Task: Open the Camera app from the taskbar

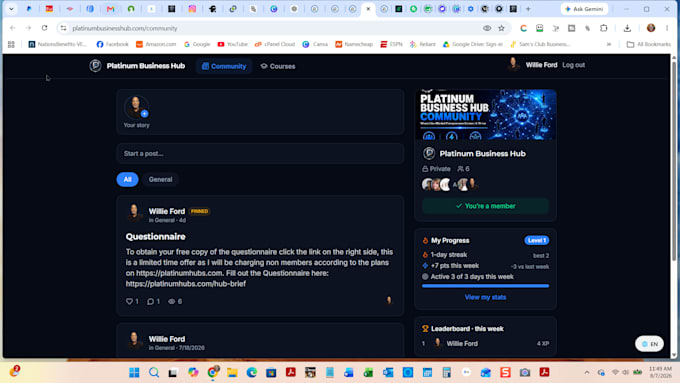Action: (x=525, y=372)
